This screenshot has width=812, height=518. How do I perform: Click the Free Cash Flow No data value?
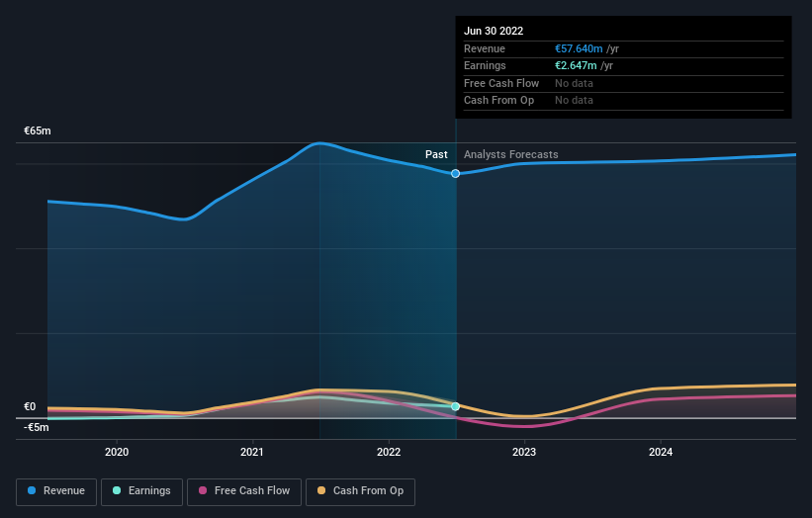click(574, 83)
